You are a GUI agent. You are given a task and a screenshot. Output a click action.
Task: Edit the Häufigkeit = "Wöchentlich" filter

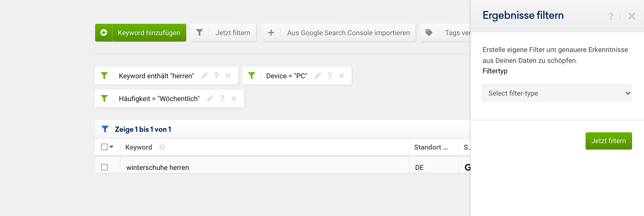pyautogui.click(x=210, y=99)
